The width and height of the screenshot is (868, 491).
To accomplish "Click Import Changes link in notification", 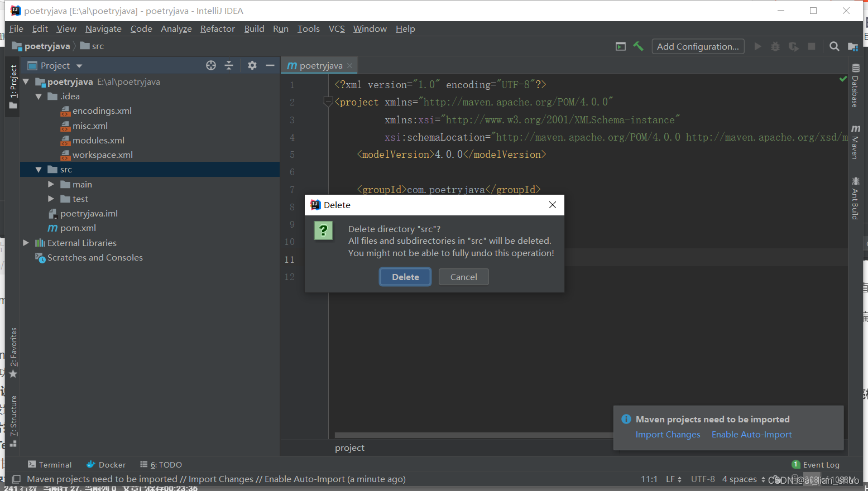I will (668, 435).
